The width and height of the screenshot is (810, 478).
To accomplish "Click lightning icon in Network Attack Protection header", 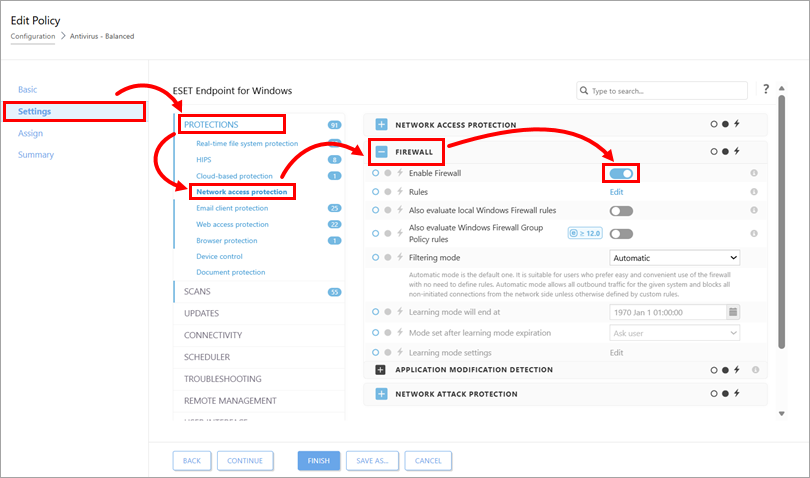I will click(737, 394).
